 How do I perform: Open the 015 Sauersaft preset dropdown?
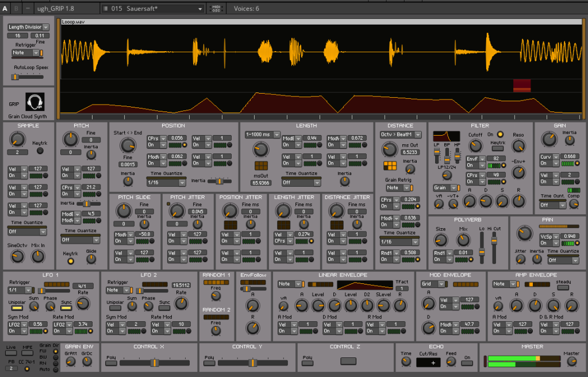152,9
